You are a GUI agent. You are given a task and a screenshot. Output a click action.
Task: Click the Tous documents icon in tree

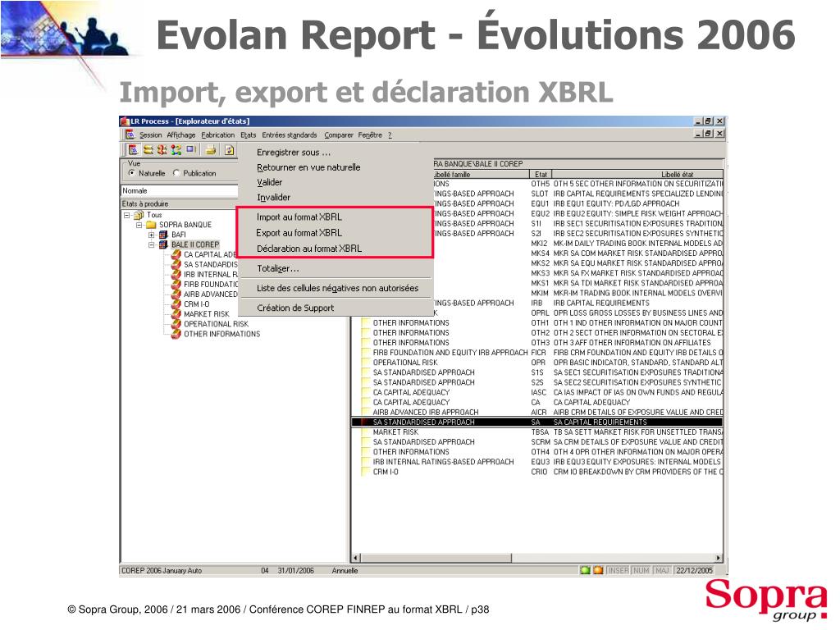click(x=139, y=215)
